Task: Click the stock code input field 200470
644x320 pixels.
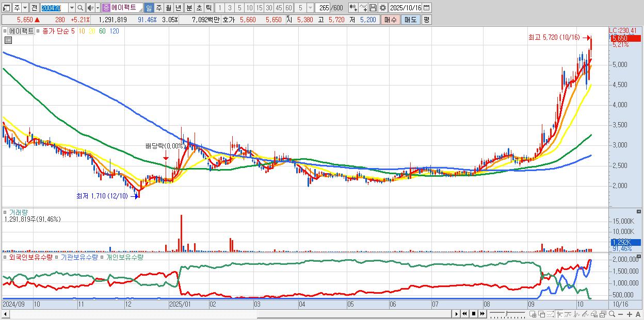Action: (54, 8)
